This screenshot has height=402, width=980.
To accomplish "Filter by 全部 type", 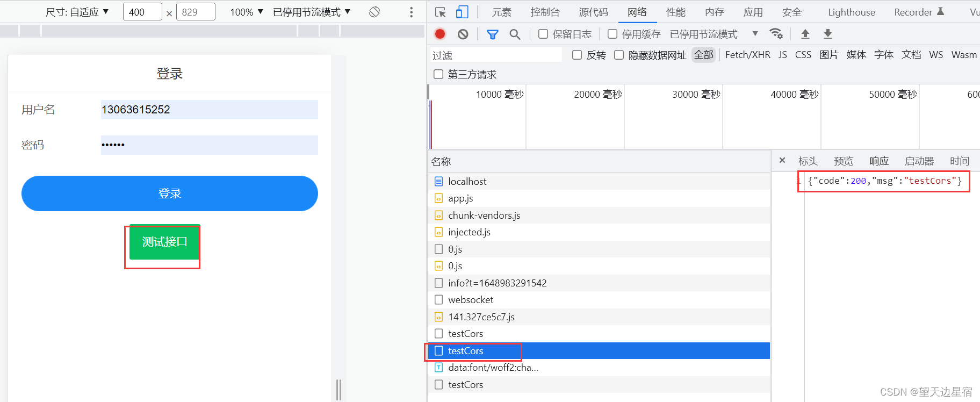I will point(704,55).
